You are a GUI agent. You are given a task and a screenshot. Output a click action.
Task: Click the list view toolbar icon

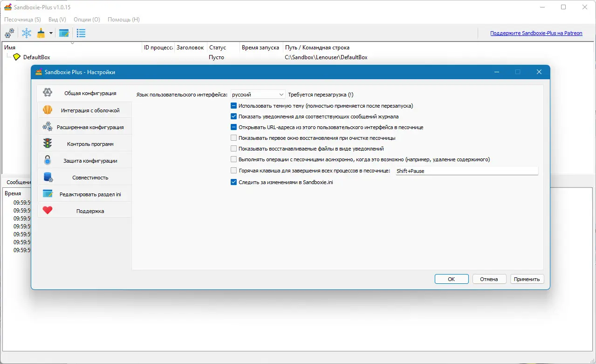(81, 33)
